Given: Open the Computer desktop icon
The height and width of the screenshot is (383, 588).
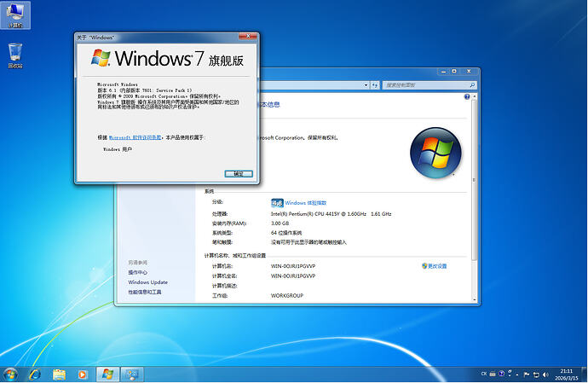Looking at the screenshot, I should tap(15, 15).
